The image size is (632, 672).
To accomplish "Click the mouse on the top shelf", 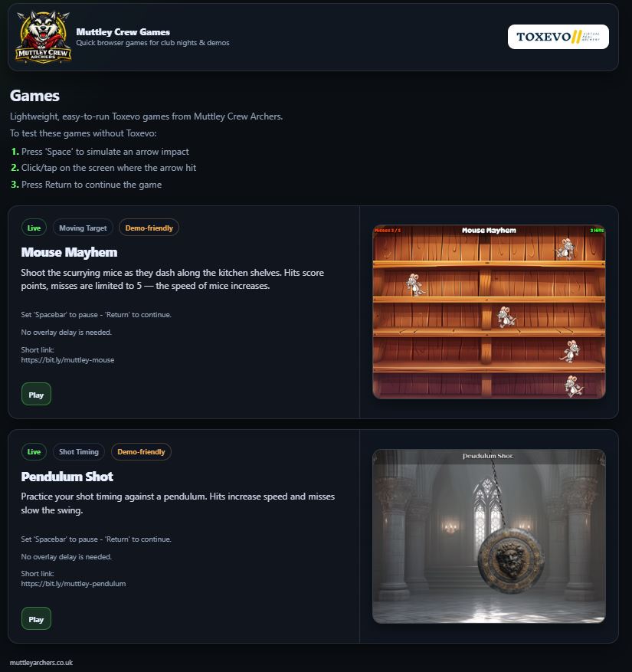I will (565, 249).
